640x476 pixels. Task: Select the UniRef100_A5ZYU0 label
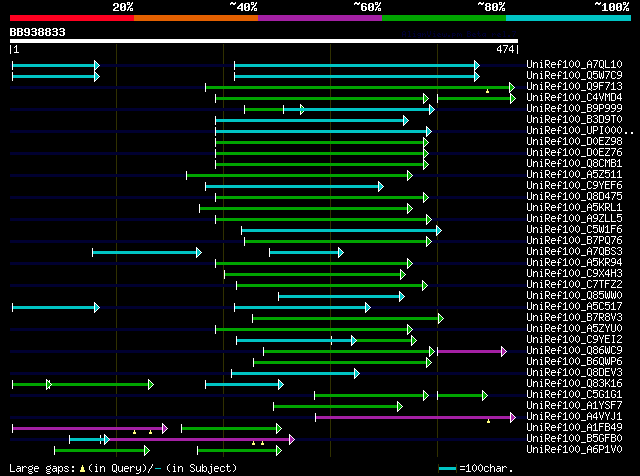574,329
